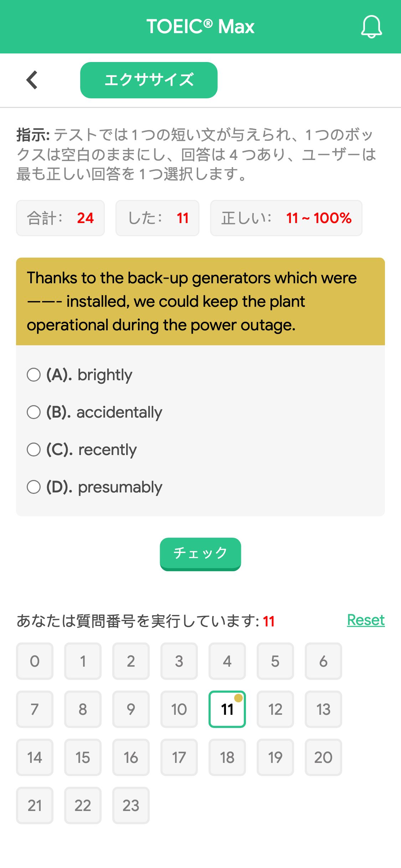This screenshot has height=868, width=401.
Task: Jump to question number 0
Action: tap(35, 661)
